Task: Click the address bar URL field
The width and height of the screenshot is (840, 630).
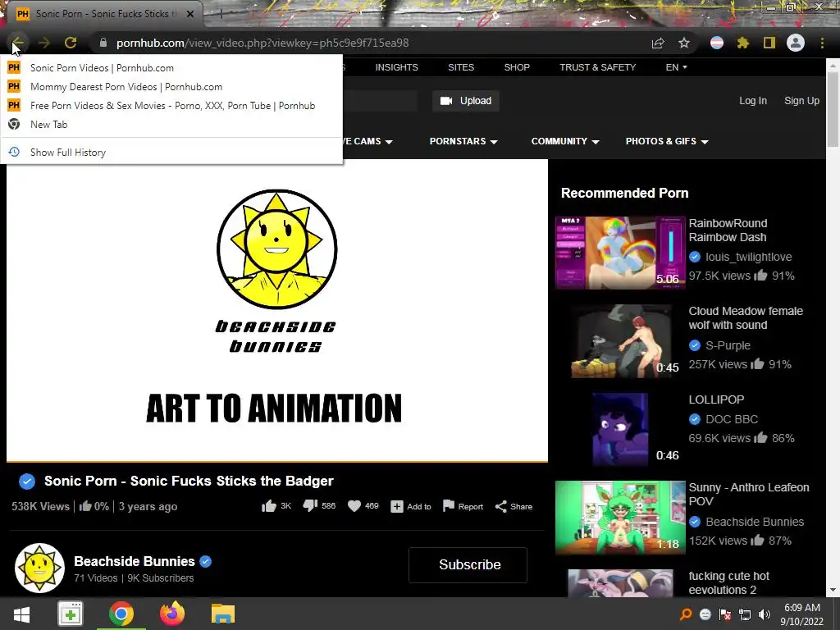Action: 370,43
